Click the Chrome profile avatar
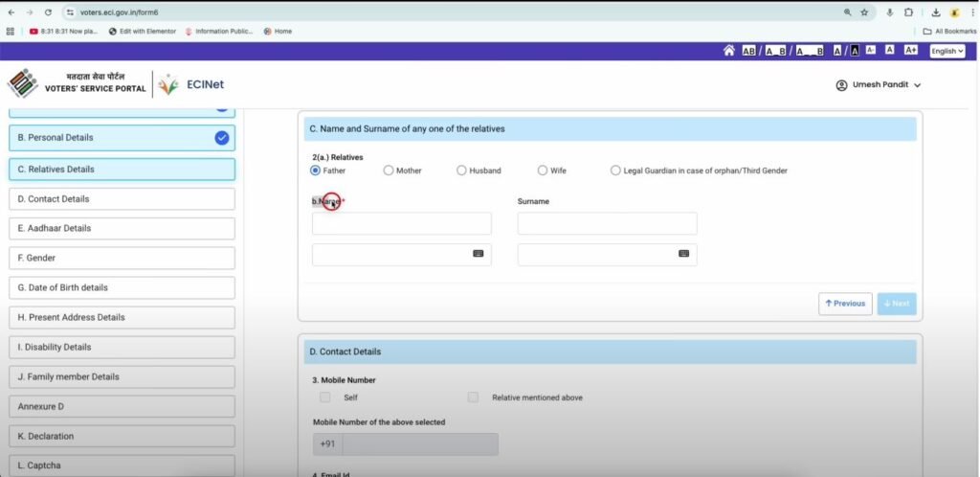This screenshot has height=477, width=980. (954, 12)
